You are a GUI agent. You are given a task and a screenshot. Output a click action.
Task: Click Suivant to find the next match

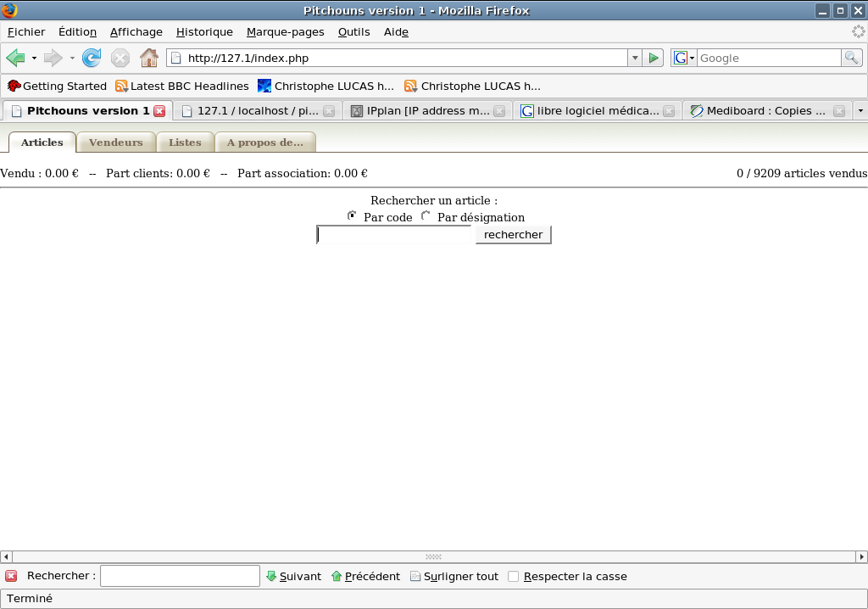293,576
